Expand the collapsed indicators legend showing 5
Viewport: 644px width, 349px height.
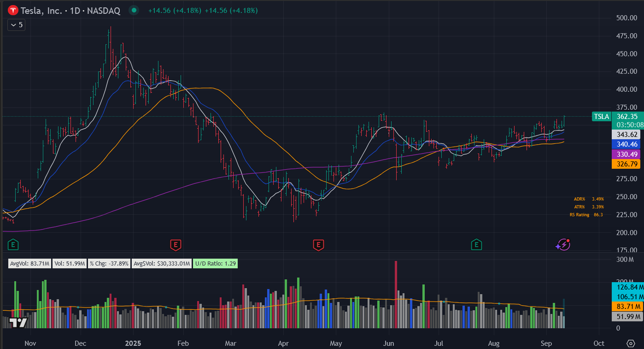tap(16, 25)
